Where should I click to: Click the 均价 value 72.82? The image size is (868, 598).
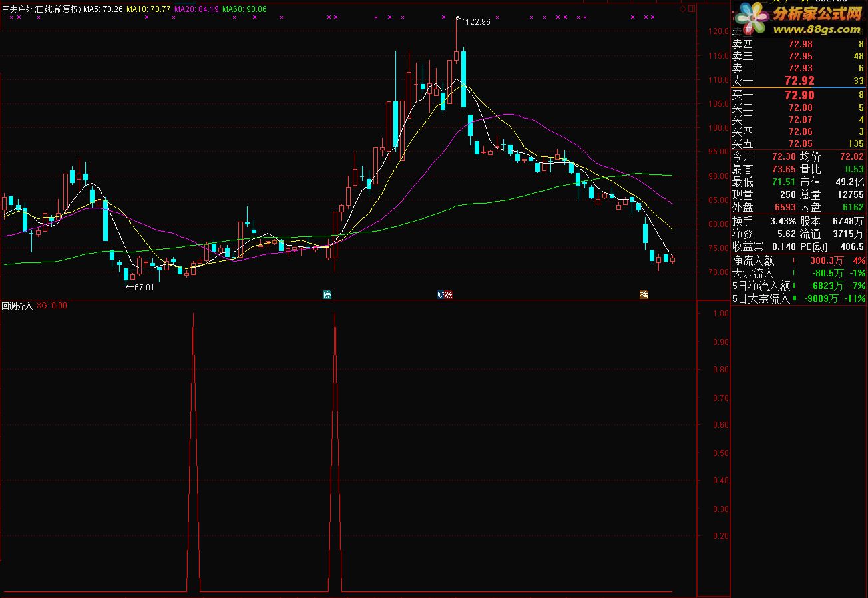pos(851,156)
